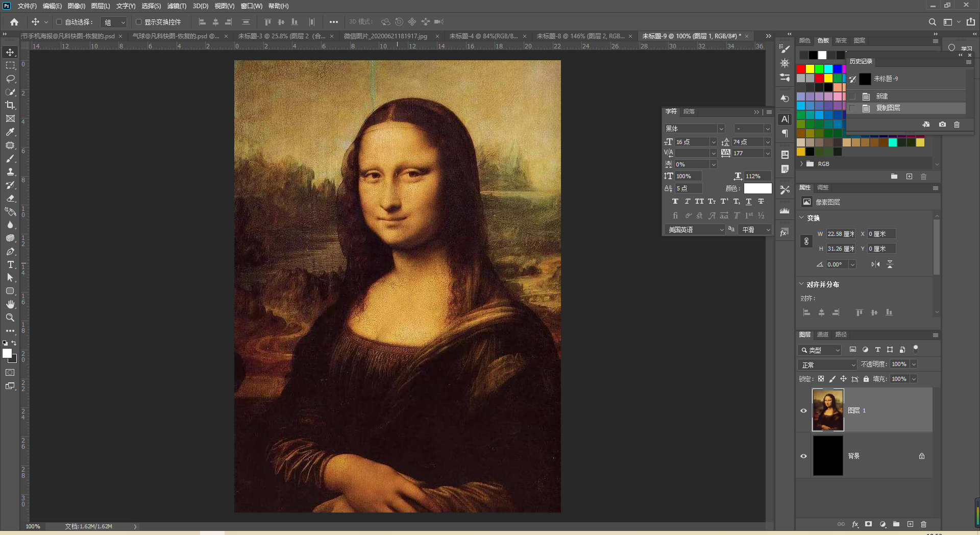This screenshot has height=535, width=980.
Task: Pick the red swatch in 色板 panel
Action: (x=801, y=69)
